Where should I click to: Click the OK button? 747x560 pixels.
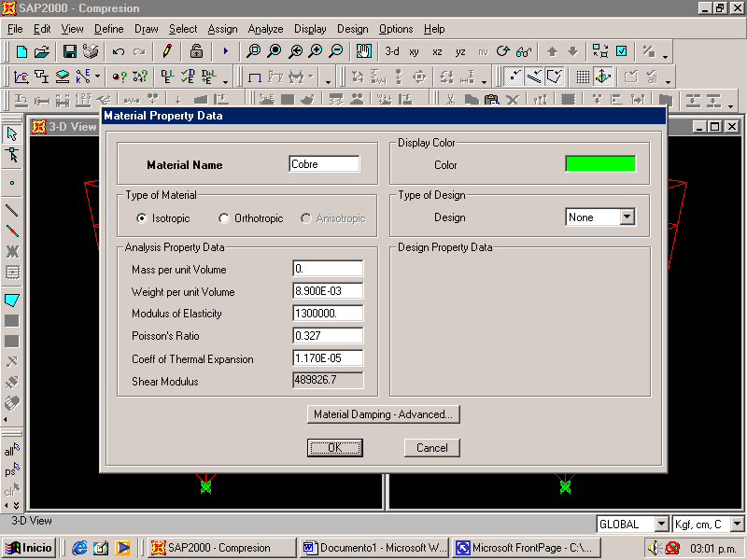335,448
